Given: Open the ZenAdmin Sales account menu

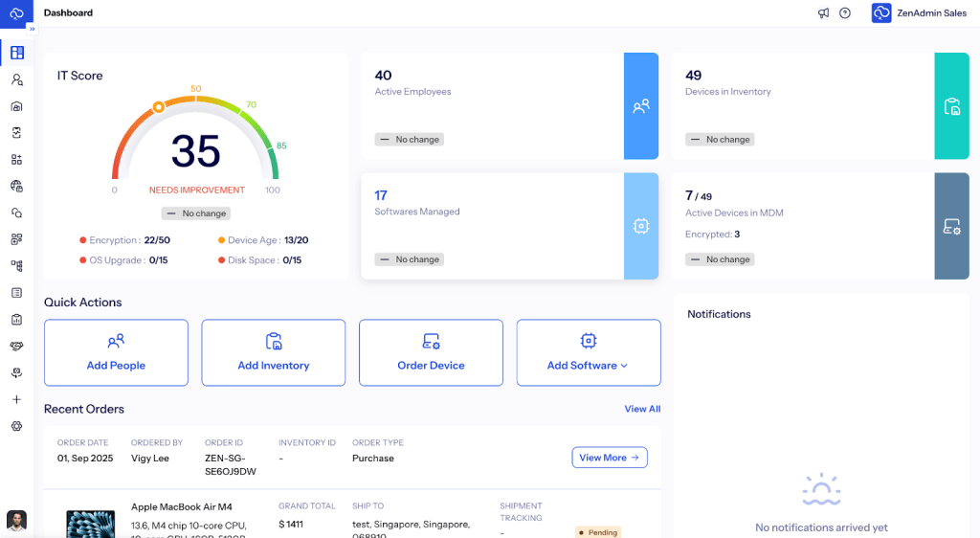Looking at the screenshot, I should [919, 13].
